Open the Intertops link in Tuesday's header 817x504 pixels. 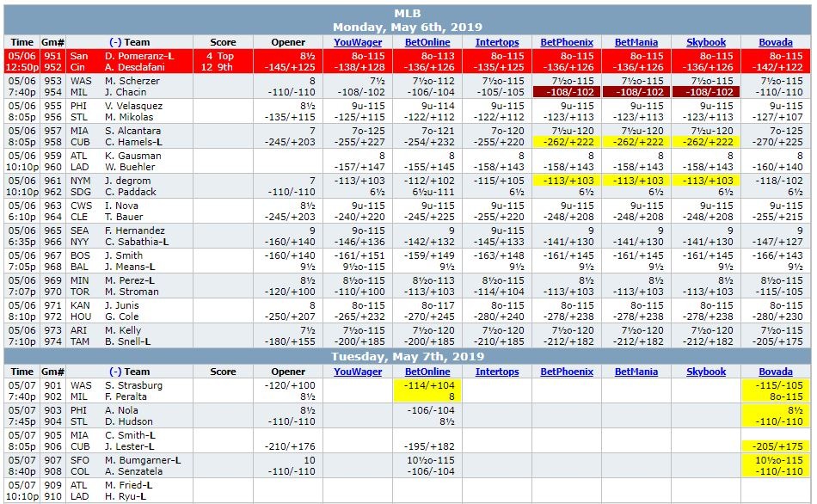click(x=497, y=372)
